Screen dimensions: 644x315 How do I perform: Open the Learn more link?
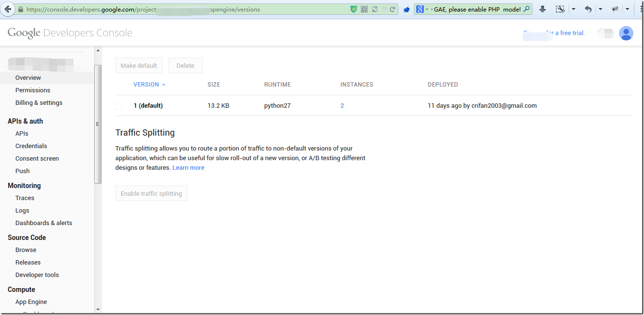(x=188, y=168)
